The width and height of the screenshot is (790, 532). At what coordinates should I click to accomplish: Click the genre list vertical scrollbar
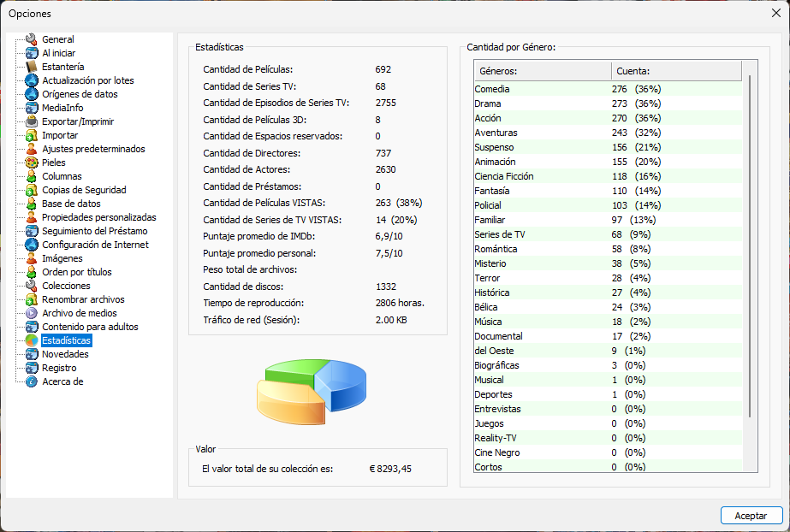point(750,257)
